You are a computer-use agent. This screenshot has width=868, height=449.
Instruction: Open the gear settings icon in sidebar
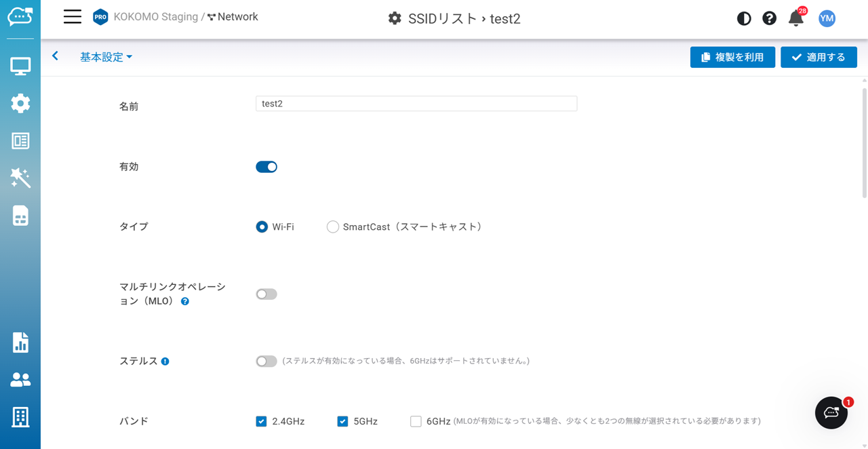tap(20, 104)
